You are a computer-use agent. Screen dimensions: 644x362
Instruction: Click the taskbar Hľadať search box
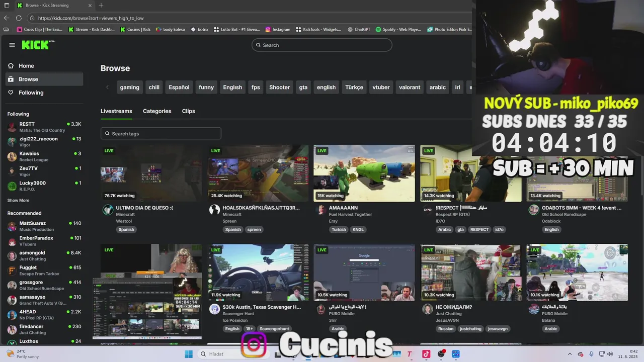point(234,354)
